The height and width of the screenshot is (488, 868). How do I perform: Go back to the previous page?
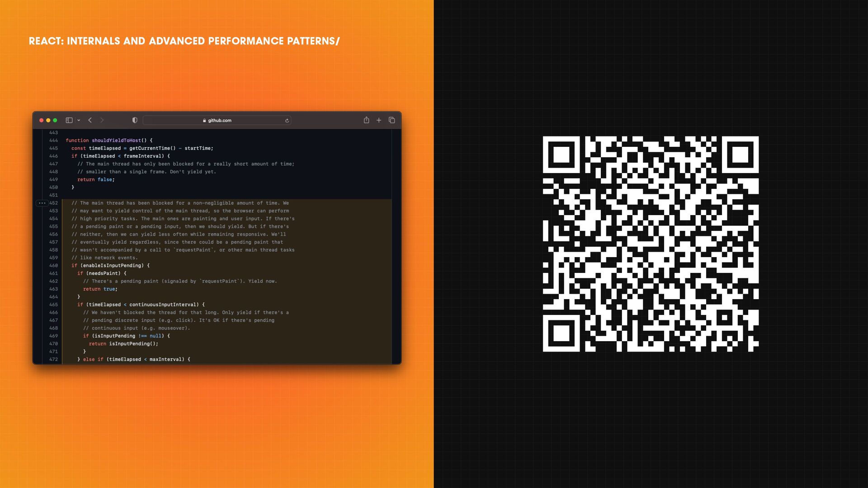[x=90, y=120]
